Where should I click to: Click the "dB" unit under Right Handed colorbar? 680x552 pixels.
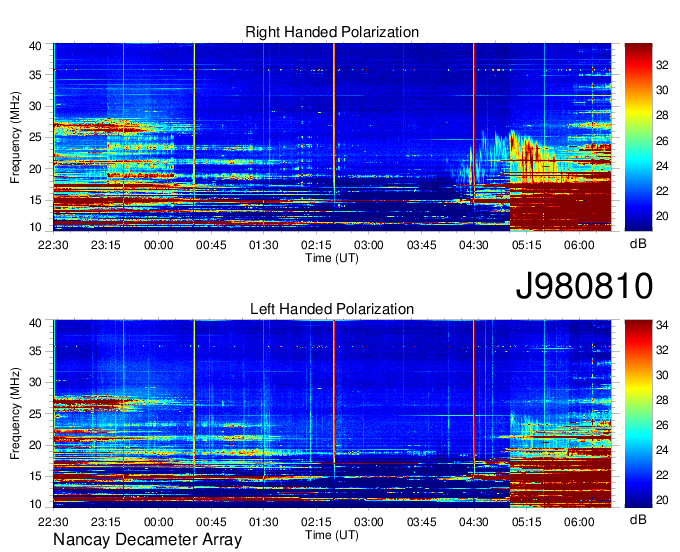tap(638, 244)
